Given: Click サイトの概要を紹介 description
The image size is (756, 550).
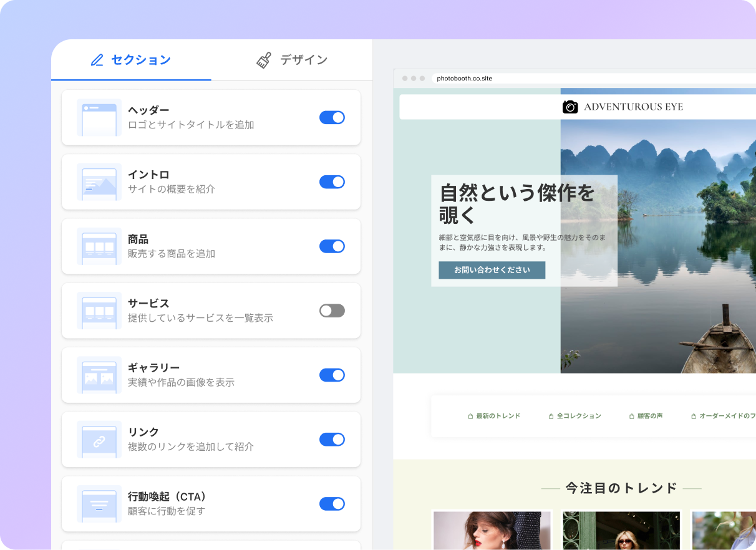Looking at the screenshot, I should pyautogui.click(x=172, y=189).
